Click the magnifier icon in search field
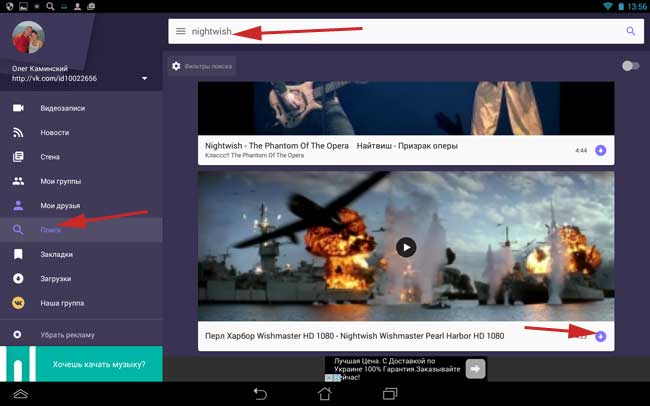This screenshot has width=650, height=406. click(630, 31)
